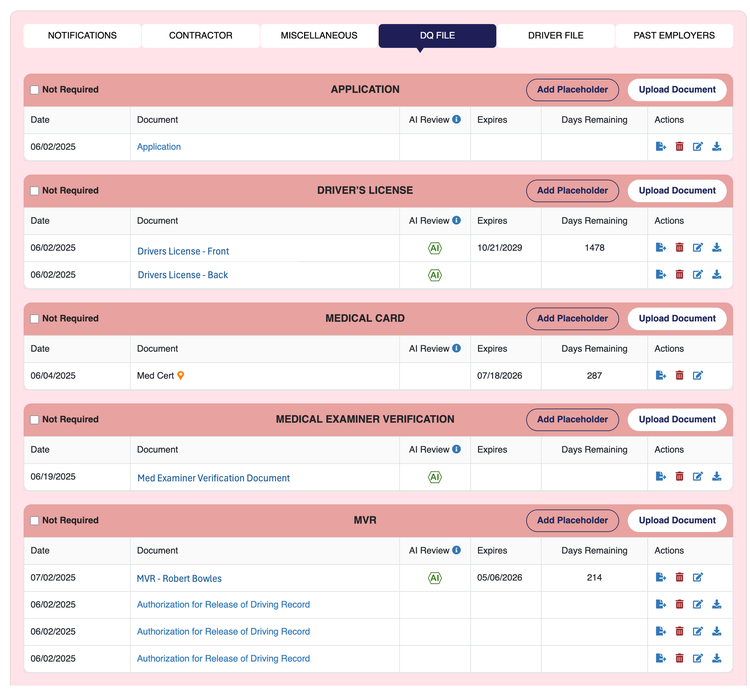750x696 pixels.
Task: Download the last Authorization for Release of Driving Record
Action: point(717,658)
